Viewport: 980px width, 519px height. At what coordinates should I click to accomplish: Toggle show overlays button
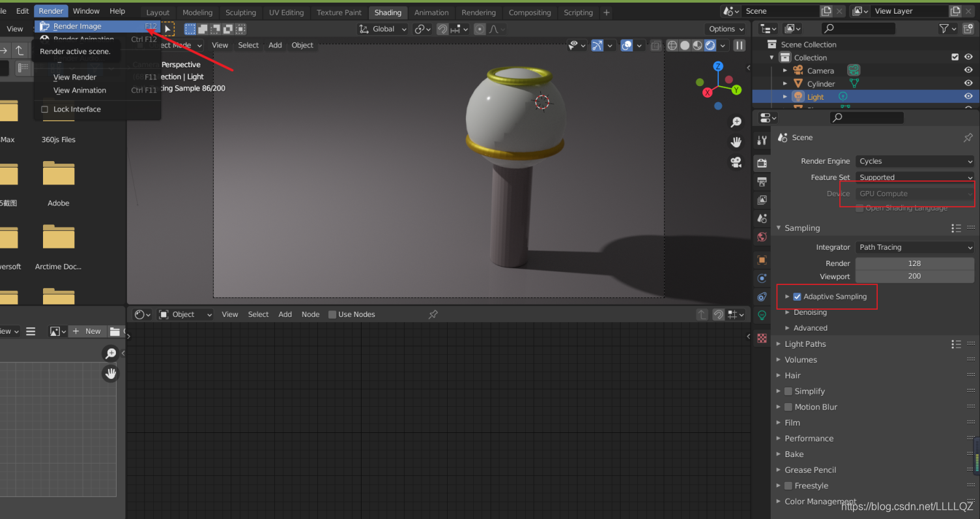click(627, 46)
